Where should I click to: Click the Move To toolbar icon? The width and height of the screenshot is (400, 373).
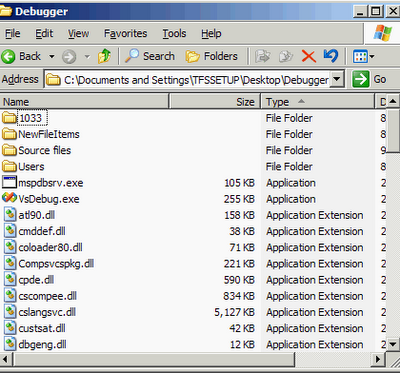[x=262, y=56]
